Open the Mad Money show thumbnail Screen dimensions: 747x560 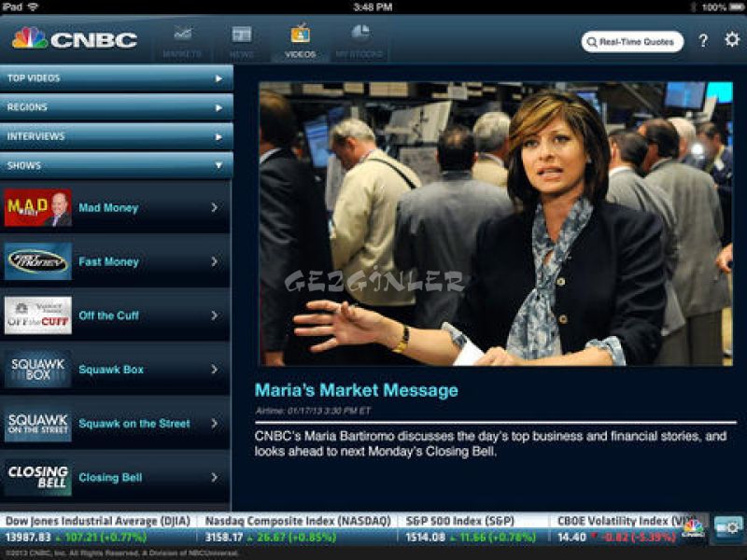[38, 207]
